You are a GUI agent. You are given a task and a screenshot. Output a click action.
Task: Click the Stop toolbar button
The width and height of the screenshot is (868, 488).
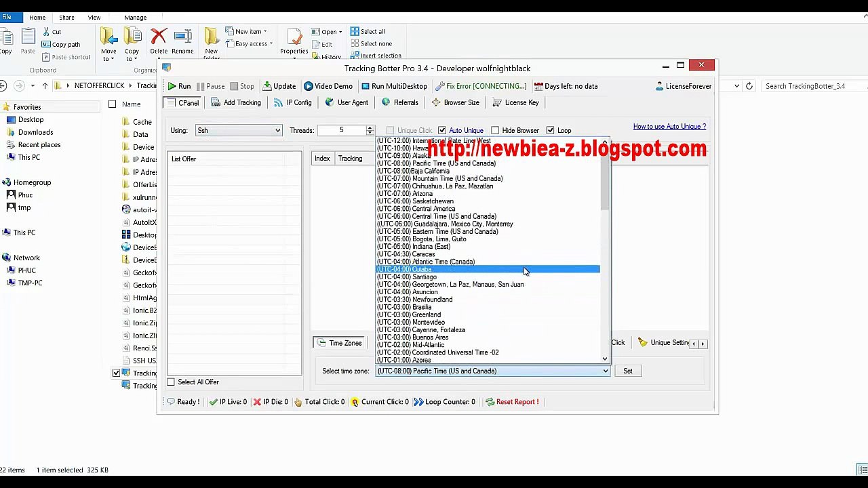[x=242, y=86]
